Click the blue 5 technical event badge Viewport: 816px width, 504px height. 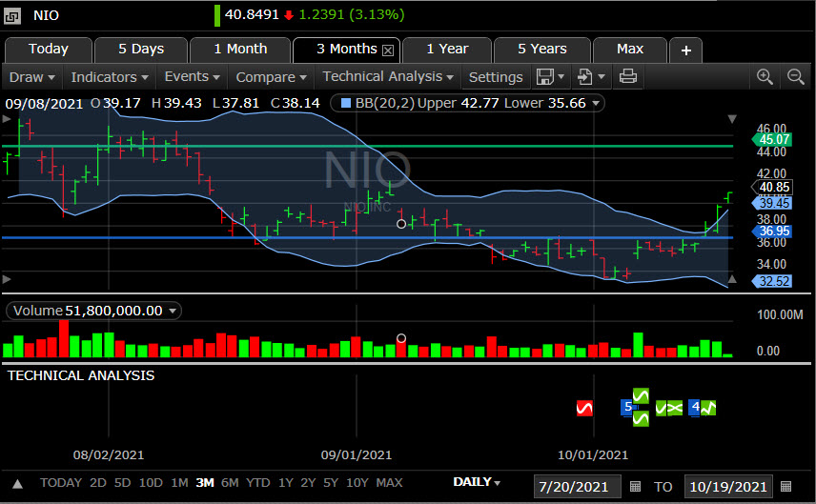pyautogui.click(x=627, y=407)
